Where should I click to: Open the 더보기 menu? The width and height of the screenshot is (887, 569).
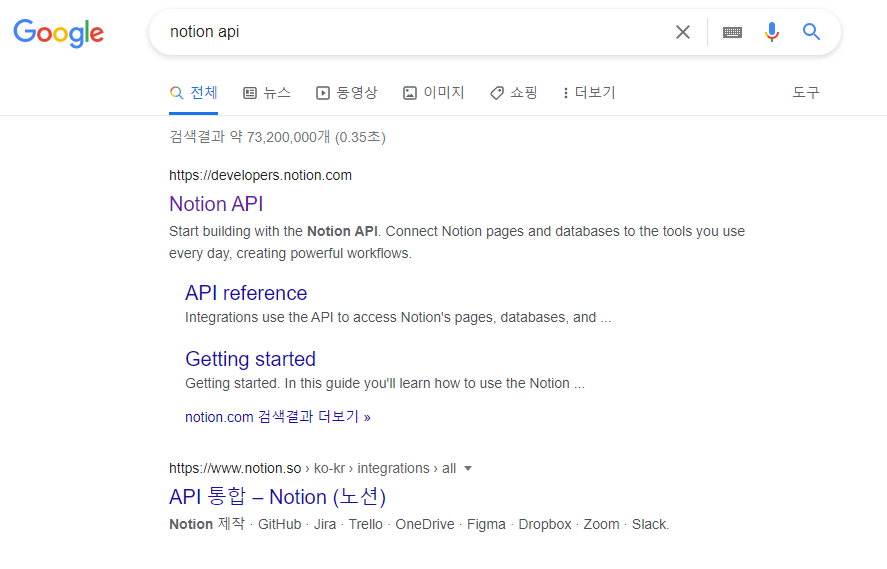[589, 93]
